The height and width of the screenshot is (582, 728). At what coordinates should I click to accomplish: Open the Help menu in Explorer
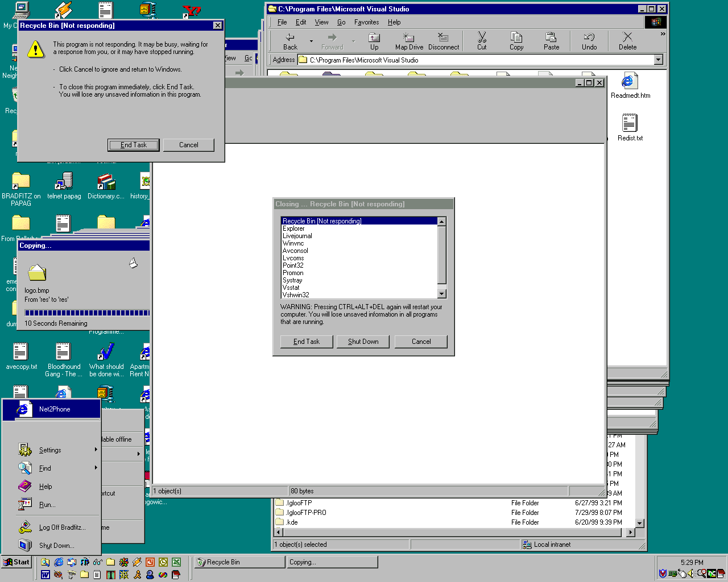pyautogui.click(x=394, y=22)
